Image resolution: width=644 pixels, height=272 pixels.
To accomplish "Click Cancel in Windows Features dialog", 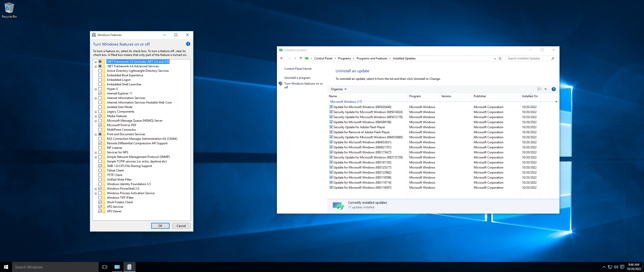I will [x=181, y=226].
